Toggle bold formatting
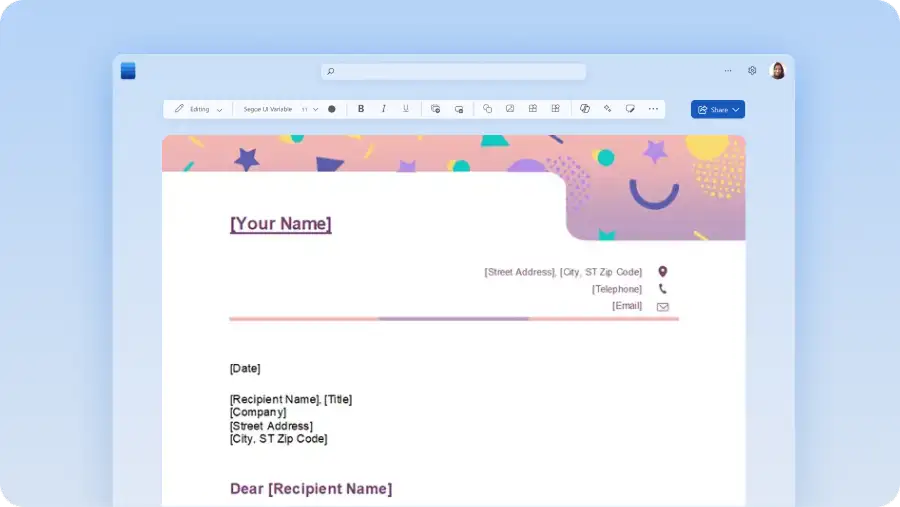This screenshot has height=507, width=900. coord(361,109)
